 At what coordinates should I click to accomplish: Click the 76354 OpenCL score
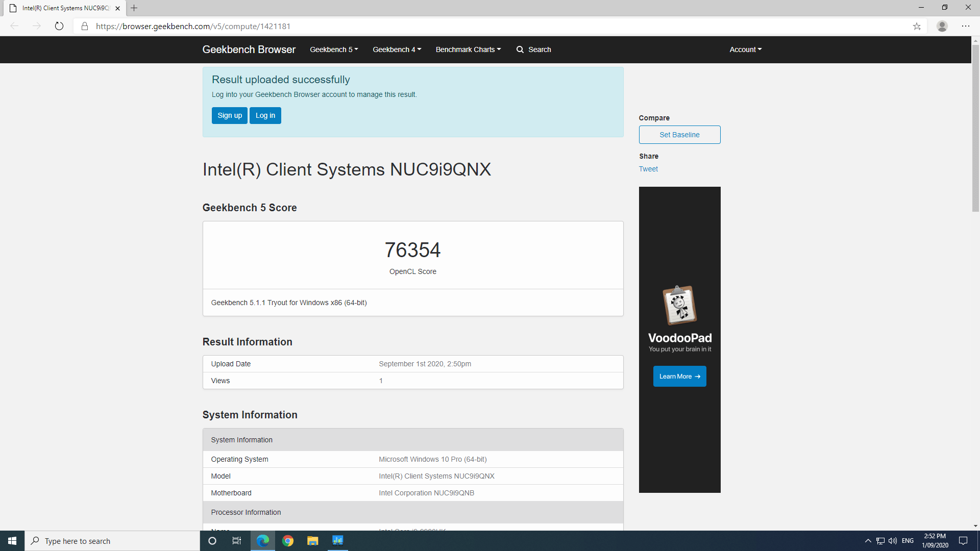click(412, 250)
